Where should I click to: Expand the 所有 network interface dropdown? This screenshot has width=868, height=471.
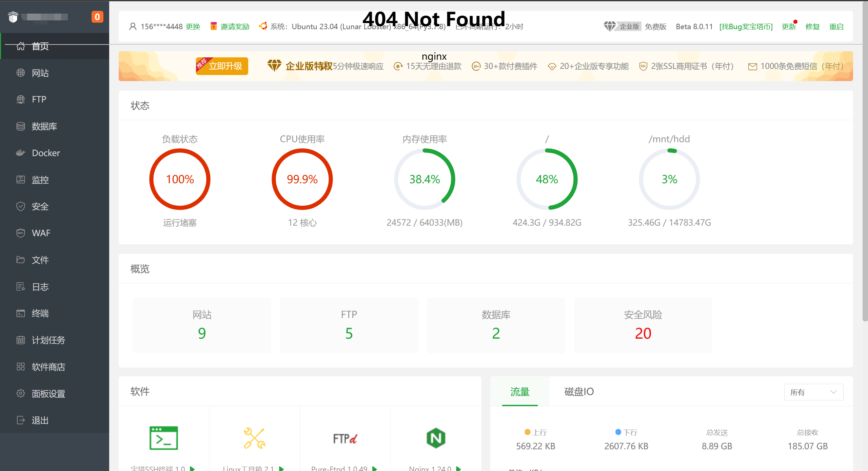click(813, 392)
